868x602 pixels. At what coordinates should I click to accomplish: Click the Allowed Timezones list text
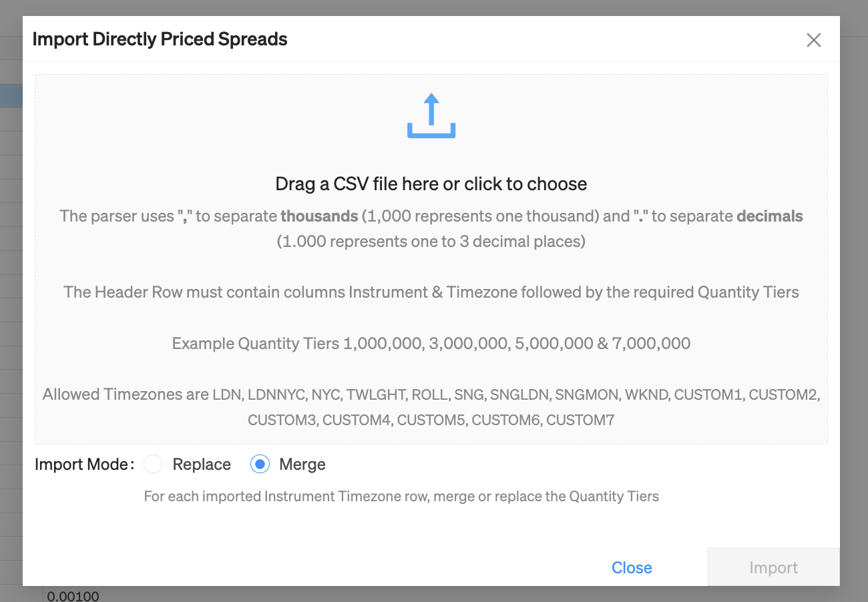click(431, 407)
